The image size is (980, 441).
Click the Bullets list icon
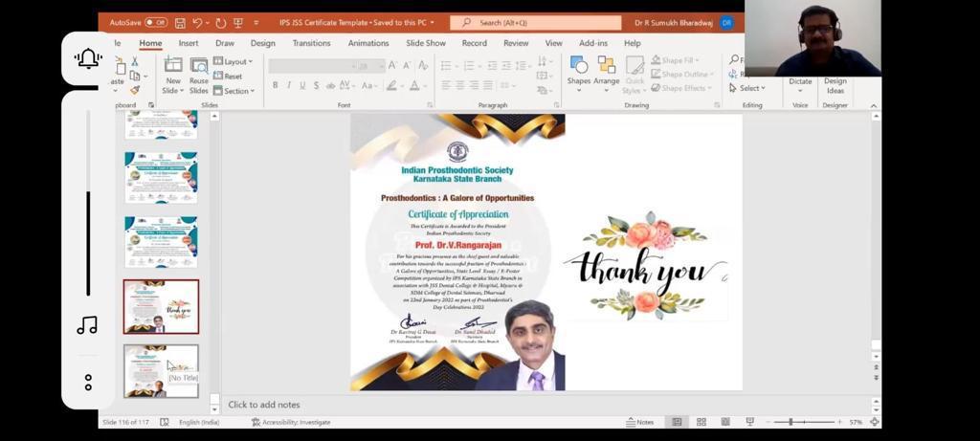click(x=446, y=66)
